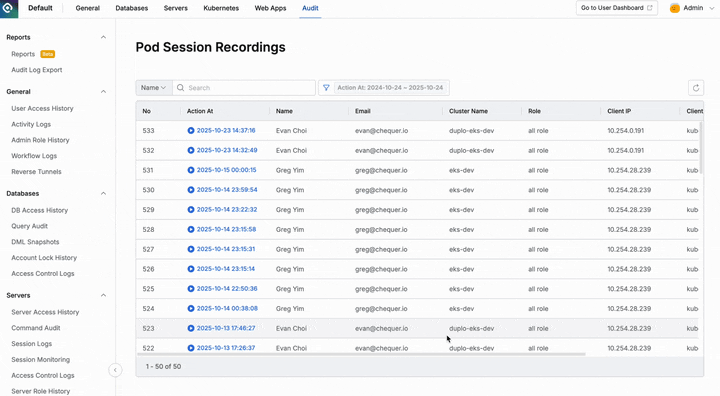Open Server Access History

45,312
